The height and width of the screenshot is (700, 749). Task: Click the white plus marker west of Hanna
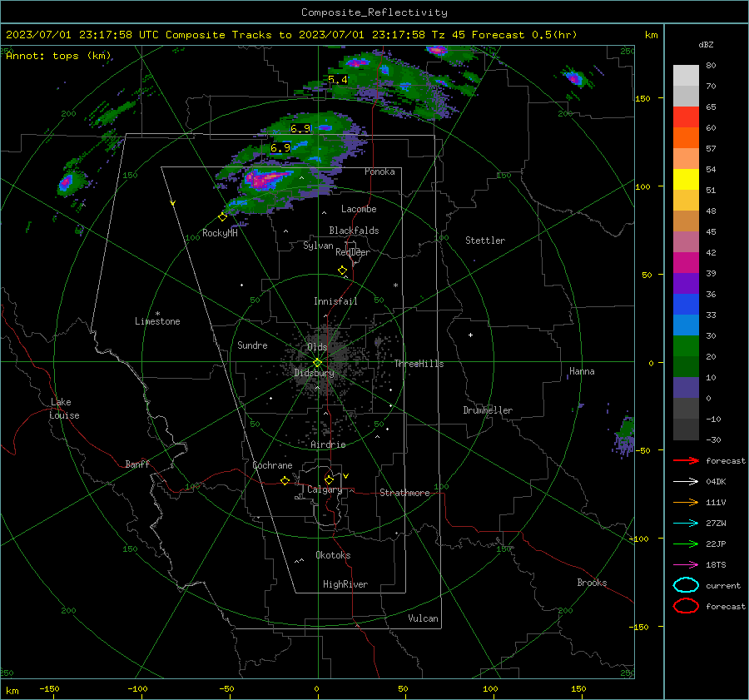(470, 335)
